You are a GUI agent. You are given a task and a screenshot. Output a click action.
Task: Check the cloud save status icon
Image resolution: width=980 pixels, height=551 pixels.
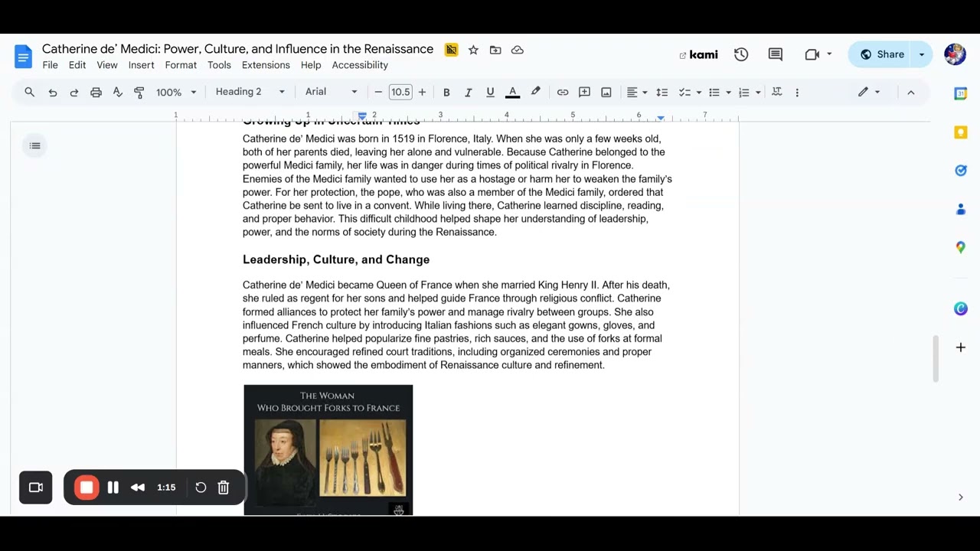point(518,50)
